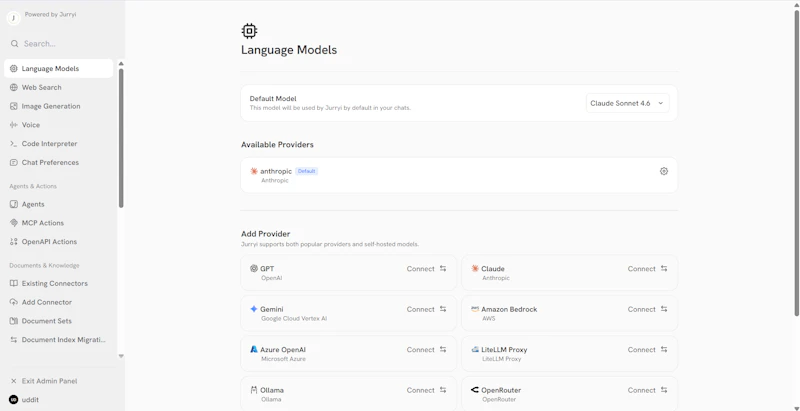Click the Add Provider heading
Screen dimensions: 800x411
265,234
